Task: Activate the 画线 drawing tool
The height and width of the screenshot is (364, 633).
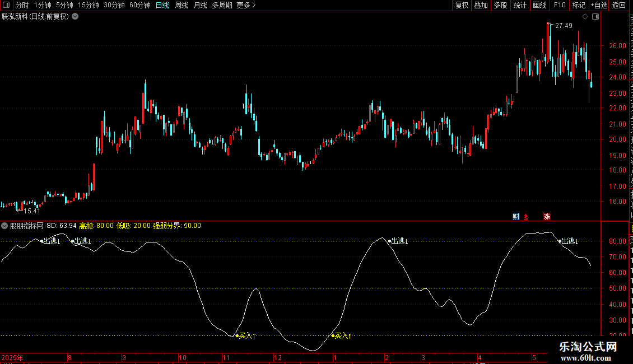Action: pyautogui.click(x=540, y=5)
